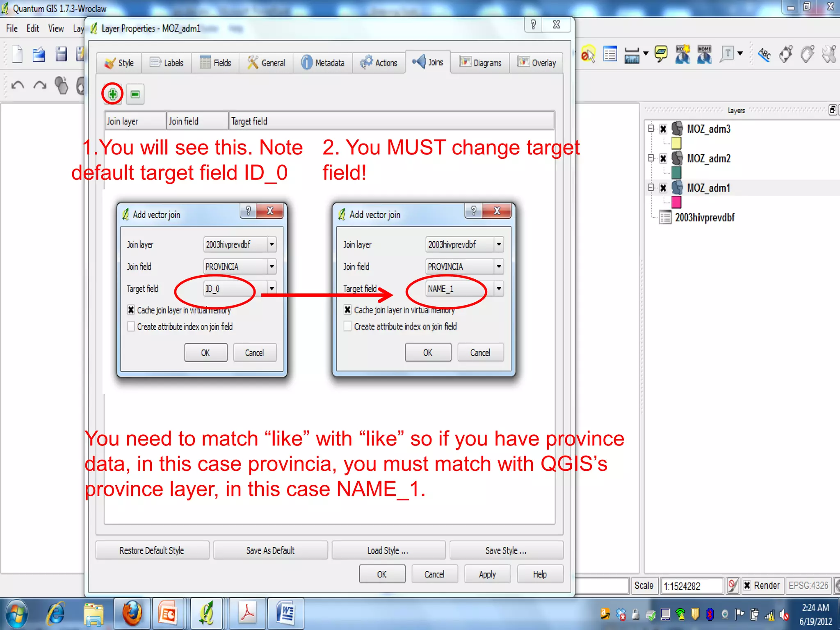The height and width of the screenshot is (630, 840).
Task: Click the Deselect Features icon
Action: (588, 54)
